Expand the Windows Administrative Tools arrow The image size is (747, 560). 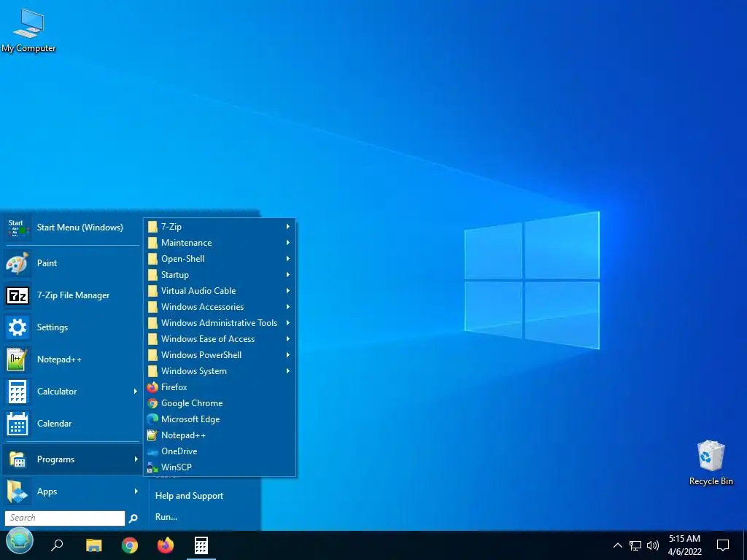(x=287, y=323)
